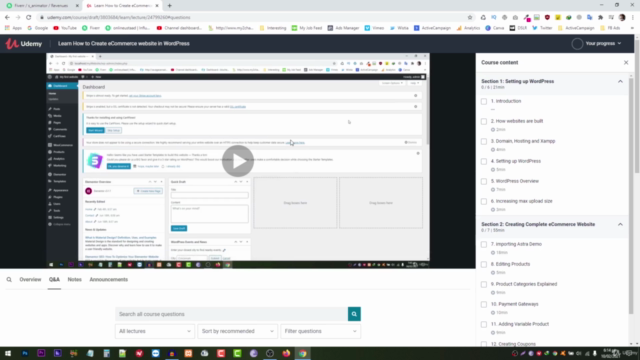Expand the 'Filter questions' dropdown
The height and width of the screenshot is (360, 640).
click(320, 331)
